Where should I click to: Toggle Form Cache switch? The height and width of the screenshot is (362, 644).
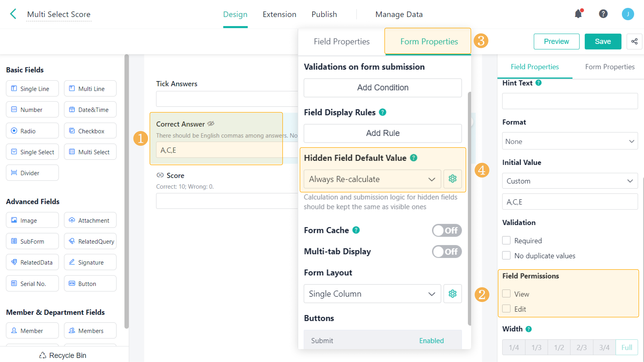(x=447, y=230)
